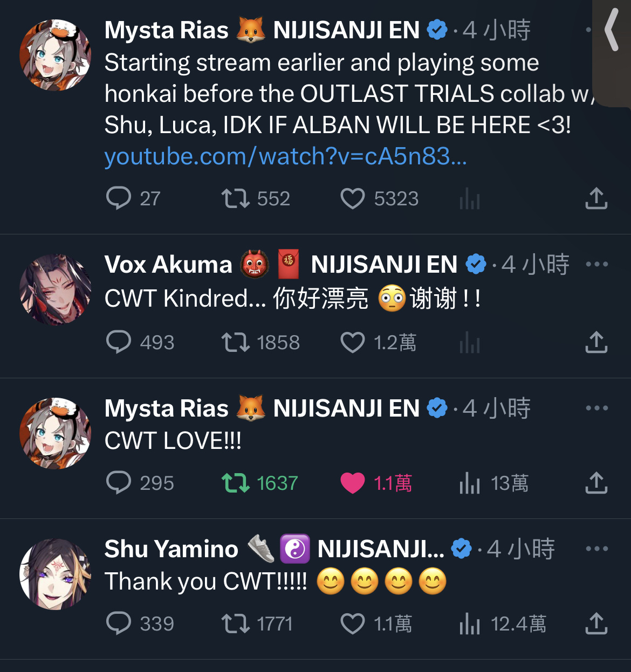The width and height of the screenshot is (631, 672).
Task: Like the tweet with 5323 likes
Action: point(379,198)
